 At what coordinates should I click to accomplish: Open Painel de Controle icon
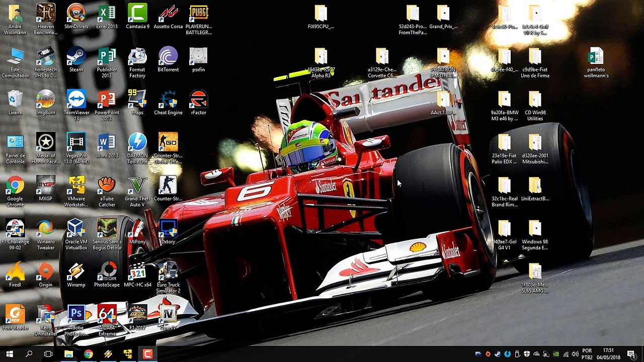click(x=15, y=148)
